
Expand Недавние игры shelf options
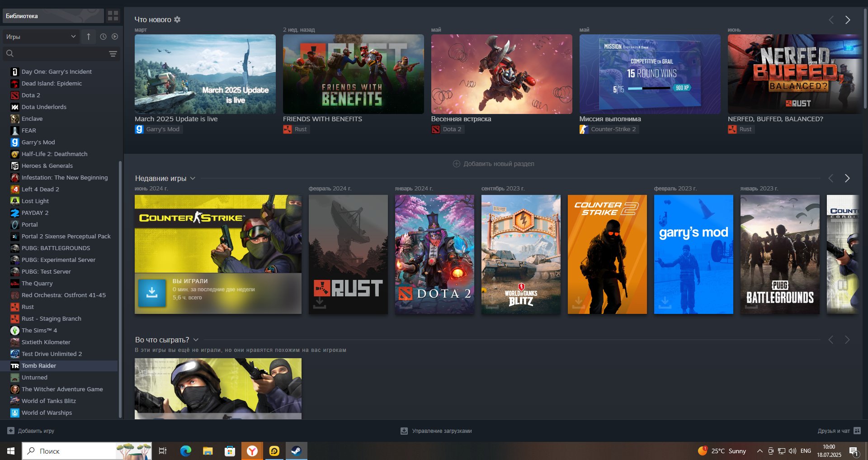point(193,178)
